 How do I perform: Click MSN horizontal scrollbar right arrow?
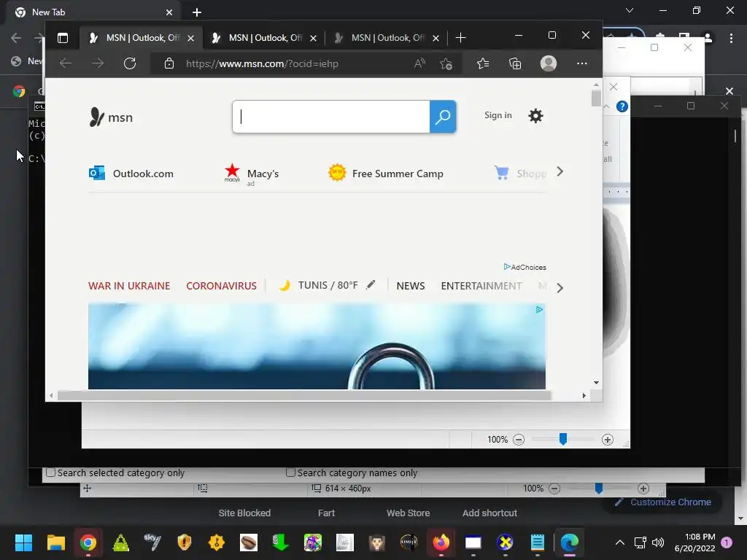584,395
